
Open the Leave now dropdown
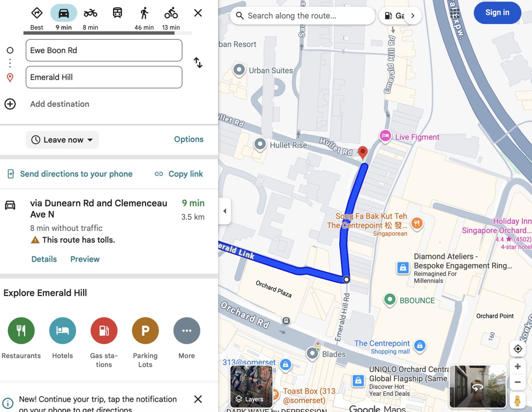pos(62,140)
